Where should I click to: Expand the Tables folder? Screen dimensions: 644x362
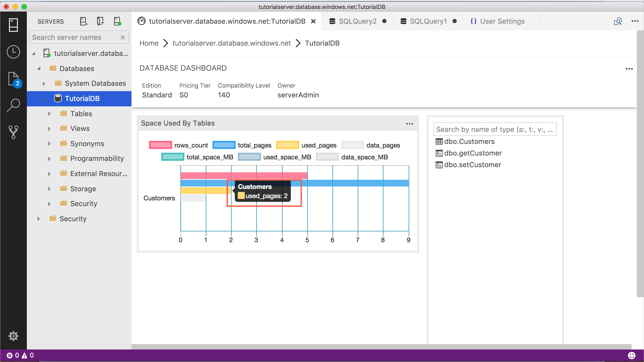click(x=49, y=114)
